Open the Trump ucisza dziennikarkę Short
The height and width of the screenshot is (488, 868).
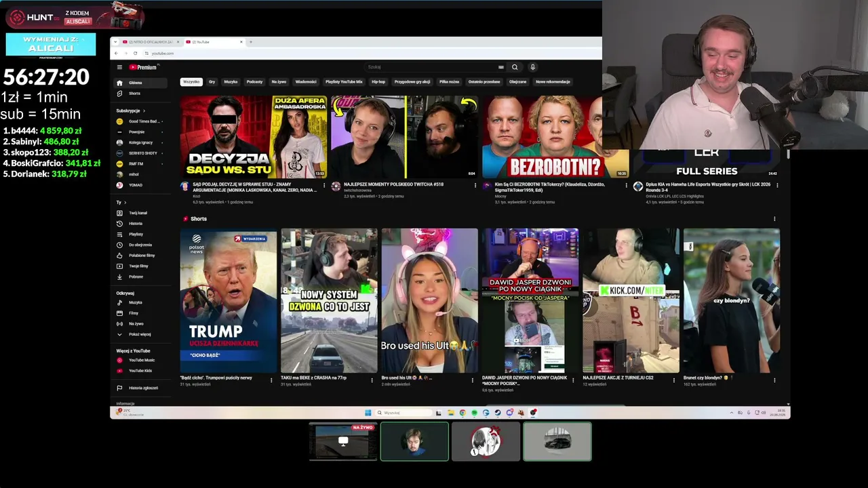(229, 301)
